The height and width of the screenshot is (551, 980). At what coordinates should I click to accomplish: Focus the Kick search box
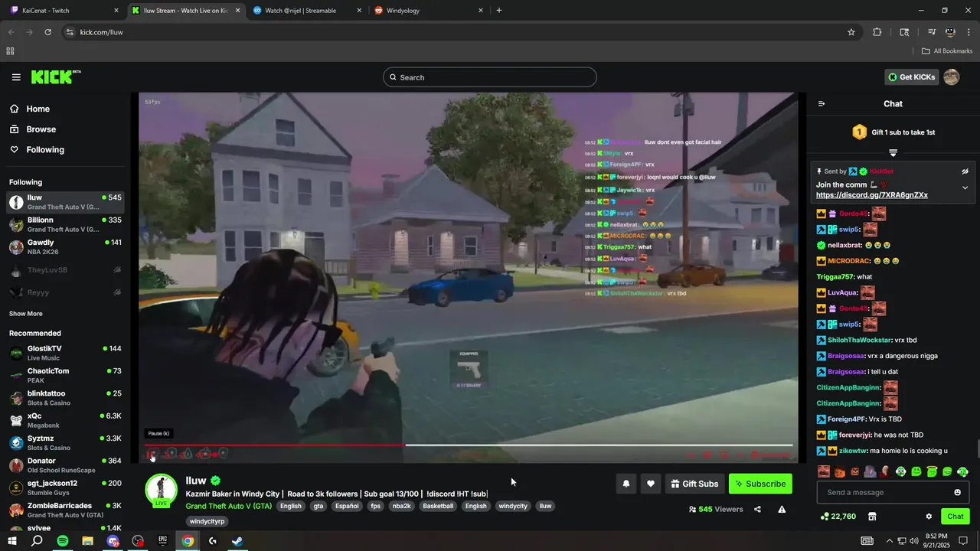click(490, 77)
